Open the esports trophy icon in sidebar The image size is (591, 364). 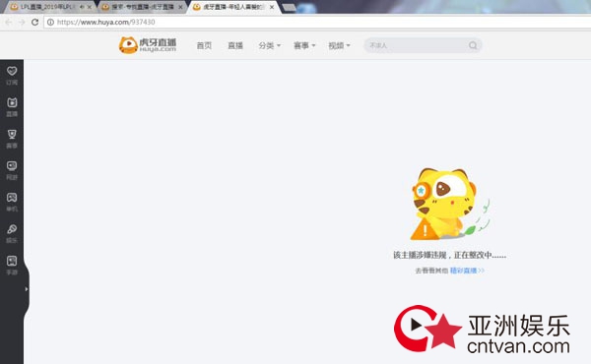[12, 138]
